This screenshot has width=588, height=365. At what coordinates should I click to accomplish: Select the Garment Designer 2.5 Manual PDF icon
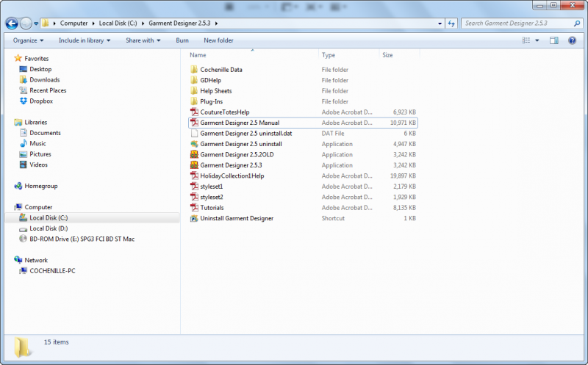pyautogui.click(x=194, y=123)
